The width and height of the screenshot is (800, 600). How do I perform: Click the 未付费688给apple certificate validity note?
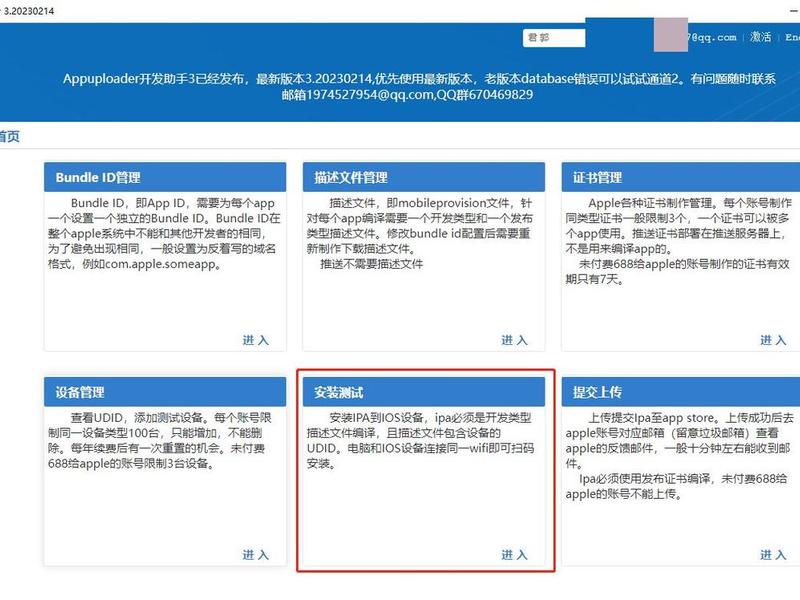click(678, 271)
